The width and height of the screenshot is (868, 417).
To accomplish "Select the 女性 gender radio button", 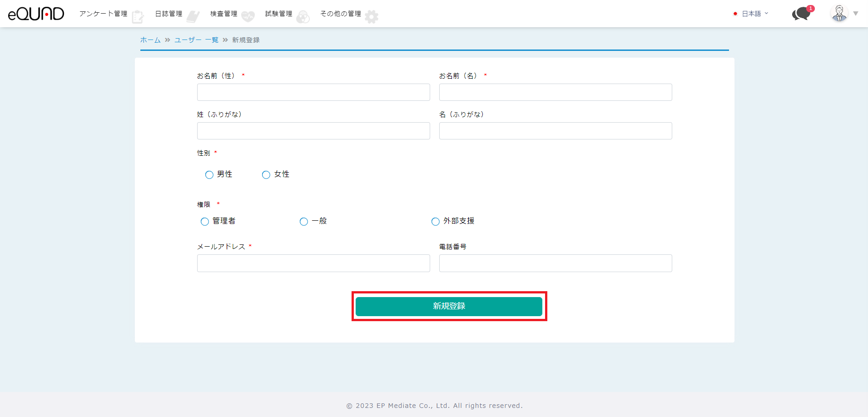I will (266, 175).
